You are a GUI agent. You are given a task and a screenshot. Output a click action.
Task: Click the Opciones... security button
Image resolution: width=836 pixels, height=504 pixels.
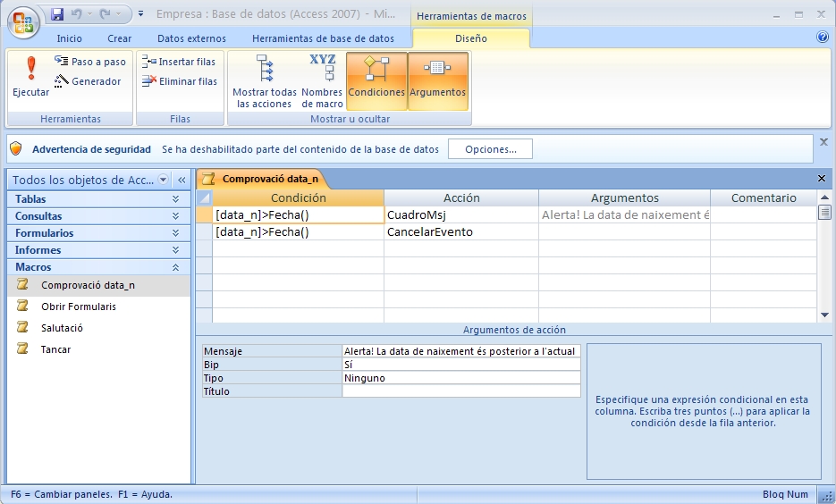[490, 149]
